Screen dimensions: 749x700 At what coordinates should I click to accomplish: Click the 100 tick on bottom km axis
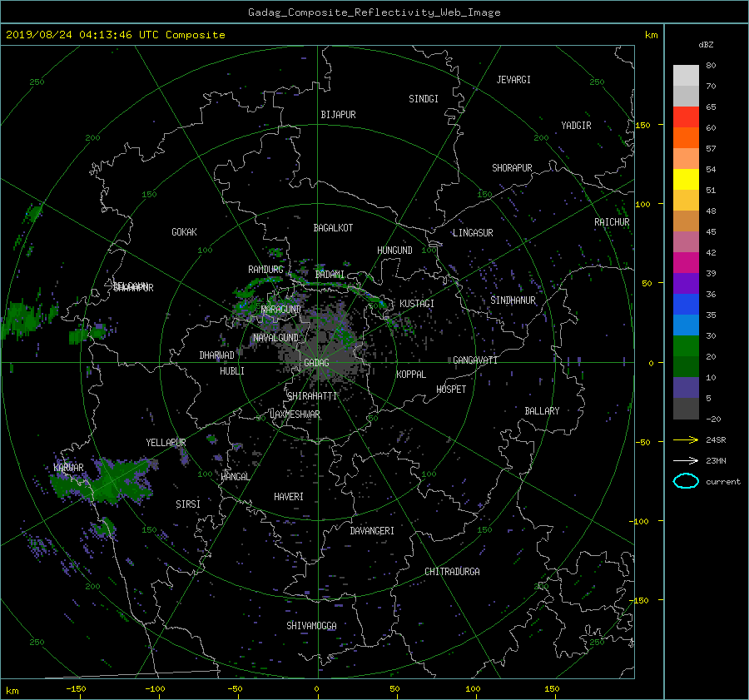click(473, 689)
